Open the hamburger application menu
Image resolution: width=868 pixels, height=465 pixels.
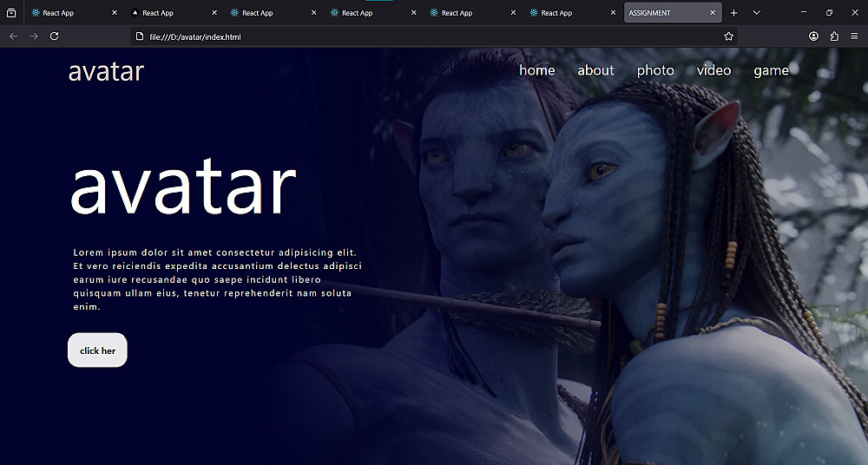pos(854,36)
